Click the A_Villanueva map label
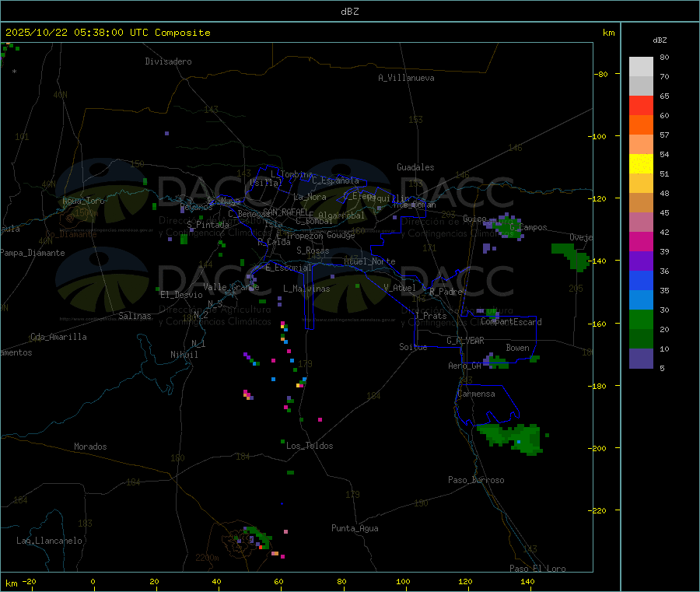Image resolution: width=700 pixels, height=592 pixels. pyautogui.click(x=406, y=78)
